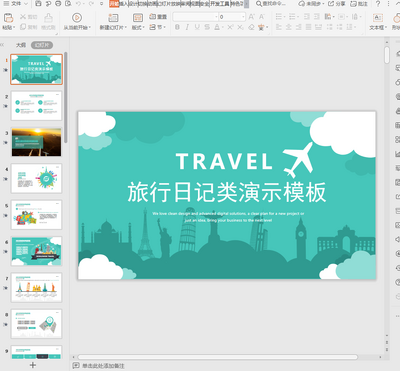Toggle Strikethrough formatting
400x371 pixels.
pyautogui.click(x=207, y=27)
